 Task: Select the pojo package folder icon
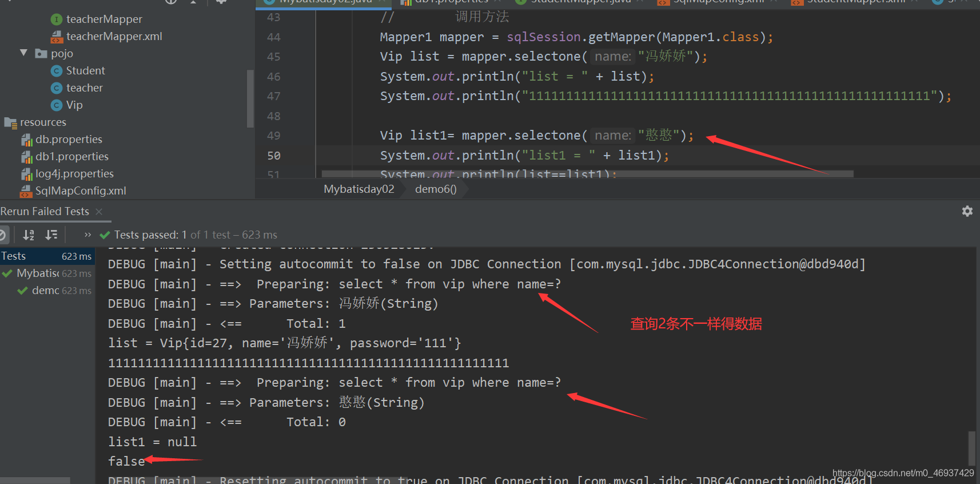41,54
